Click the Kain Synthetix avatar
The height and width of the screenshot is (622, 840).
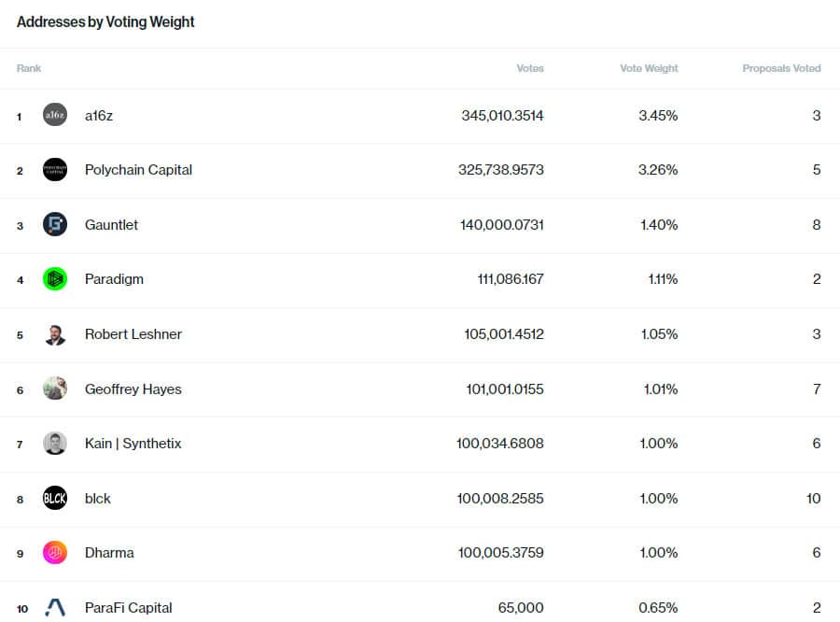pyautogui.click(x=55, y=444)
